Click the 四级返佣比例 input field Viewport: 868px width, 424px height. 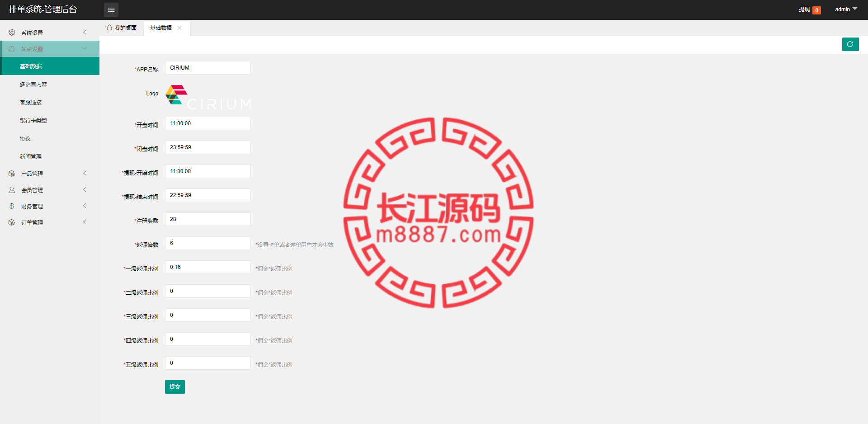click(208, 339)
